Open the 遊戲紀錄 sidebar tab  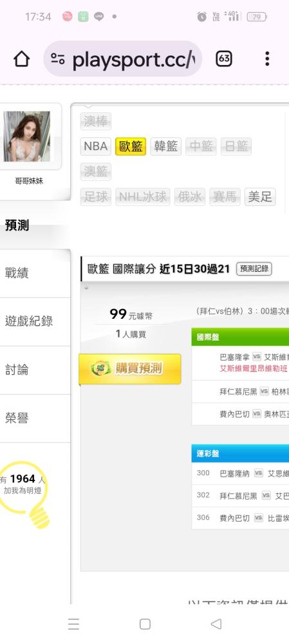[x=35, y=321]
